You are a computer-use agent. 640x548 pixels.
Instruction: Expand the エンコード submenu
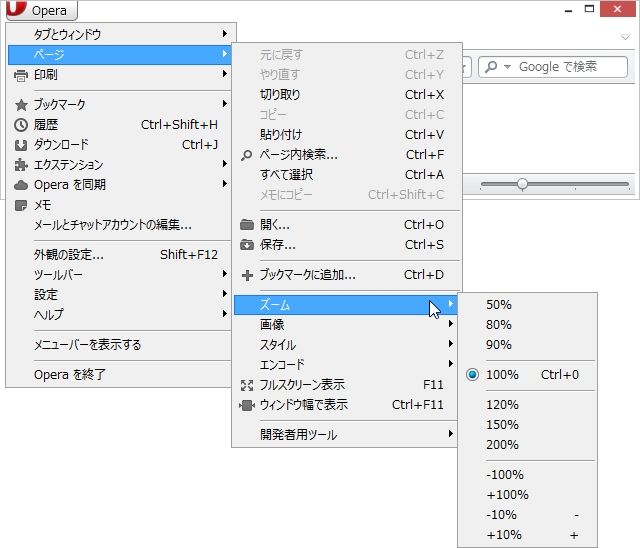(346, 364)
